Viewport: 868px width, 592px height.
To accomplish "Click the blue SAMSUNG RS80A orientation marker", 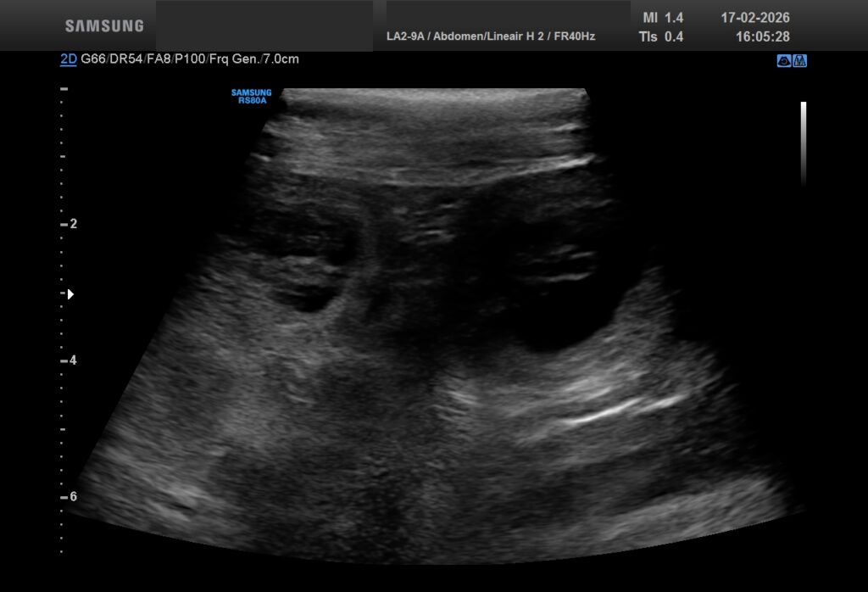I will click(251, 96).
